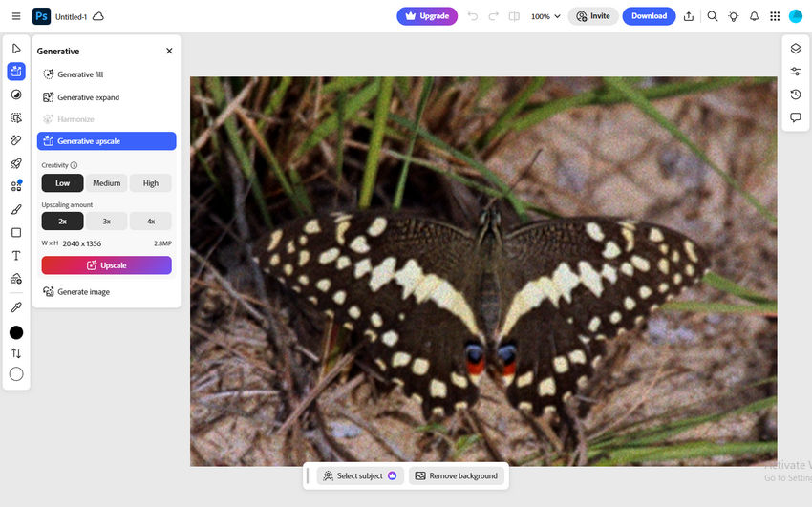Open the shapes and elements tool
Viewport: 812px width, 507px height.
(x=16, y=186)
